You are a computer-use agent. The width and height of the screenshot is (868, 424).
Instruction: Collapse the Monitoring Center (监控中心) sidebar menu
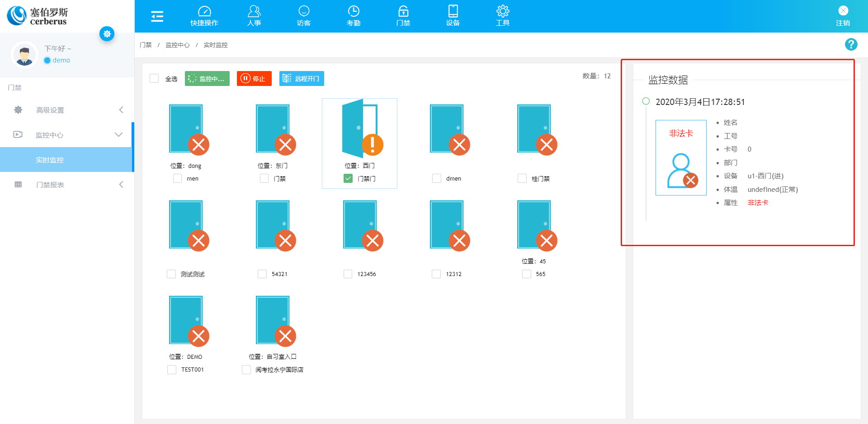tap(67, 135)
